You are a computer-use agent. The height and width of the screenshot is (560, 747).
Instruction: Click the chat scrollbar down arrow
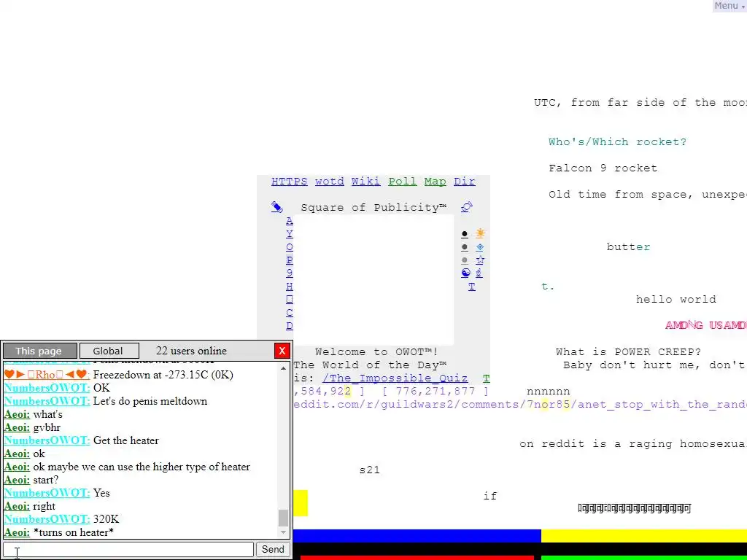284,532
